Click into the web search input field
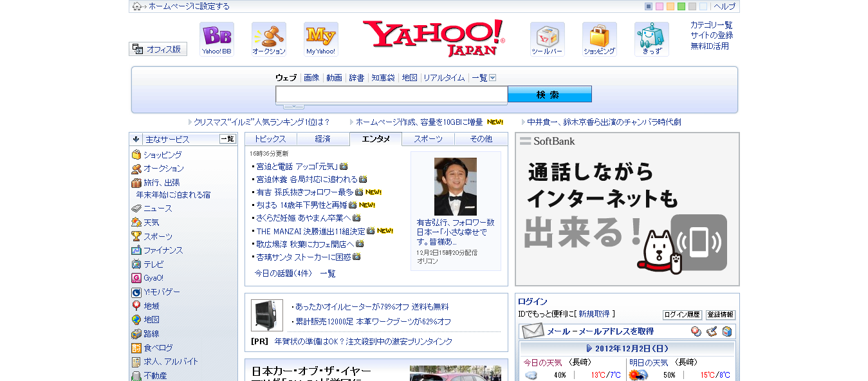This screenshot has width=868, height=381. pos(391,94)
